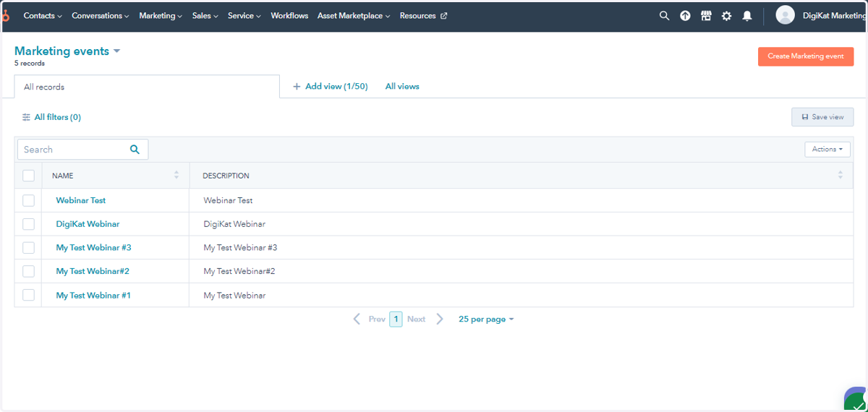Change the 25 per page dropdown
The width and height of the screenshot is (868, 412).
tap(486, 319)
